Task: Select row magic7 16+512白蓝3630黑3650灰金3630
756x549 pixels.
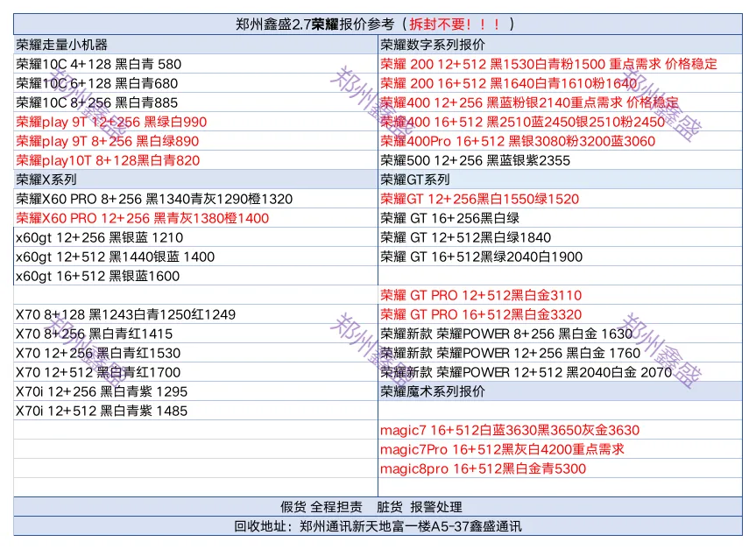Action: click(561, 430)
